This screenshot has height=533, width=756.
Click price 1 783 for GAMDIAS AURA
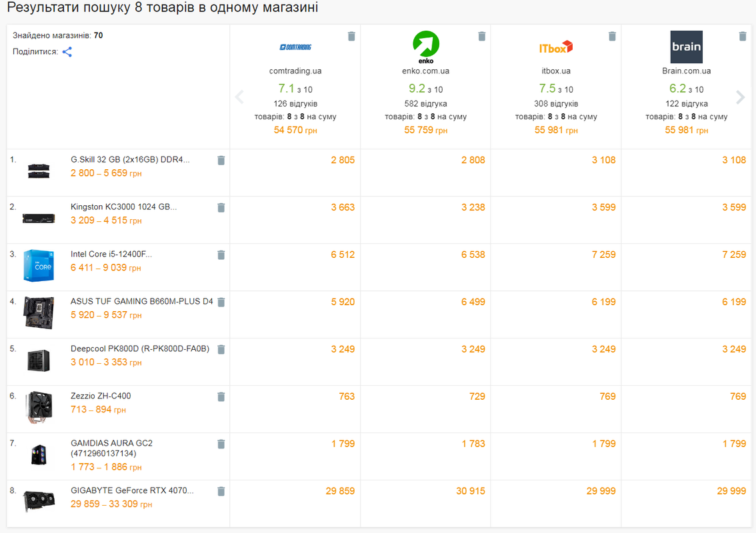[x=473, y=444]
